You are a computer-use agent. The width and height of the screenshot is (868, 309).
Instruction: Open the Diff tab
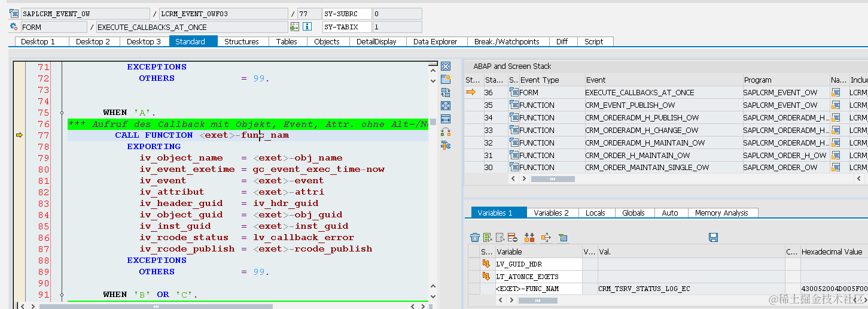pos(562,41)
